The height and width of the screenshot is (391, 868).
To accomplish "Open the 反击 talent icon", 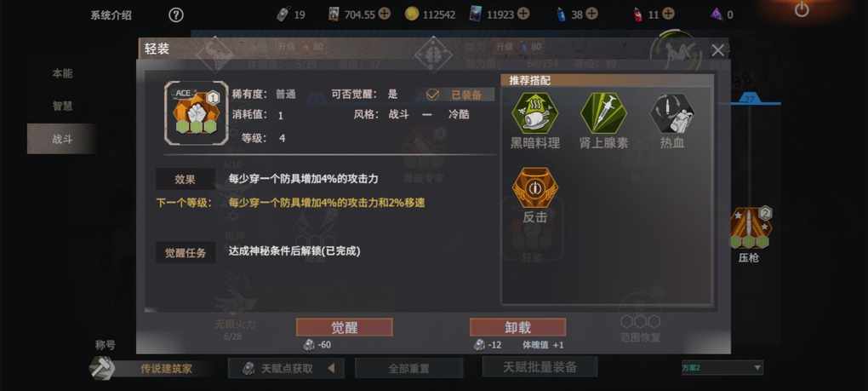I will click(534, 187).
